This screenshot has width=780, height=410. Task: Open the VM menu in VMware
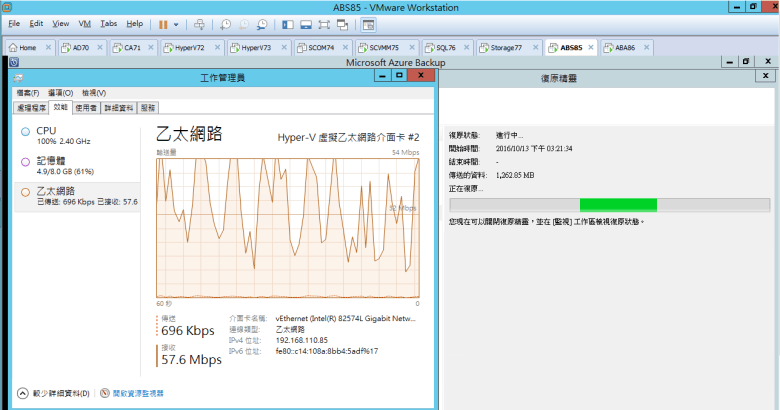tap(85, 23)
